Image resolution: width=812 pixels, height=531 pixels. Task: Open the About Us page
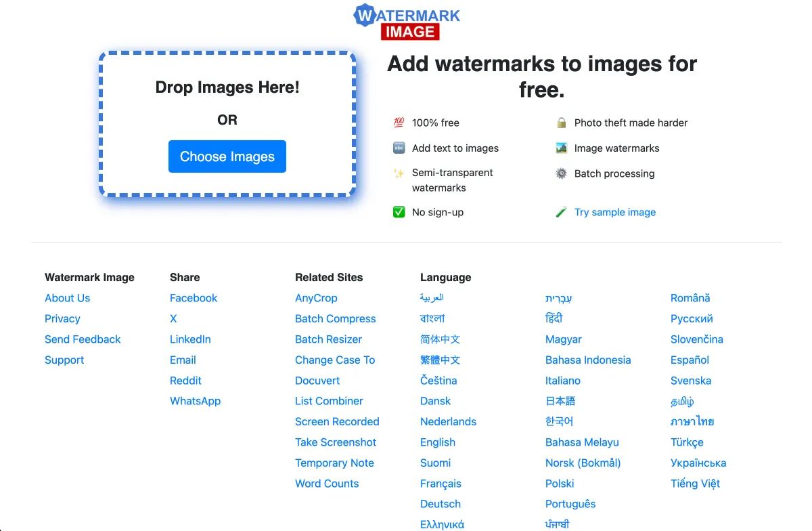pyautogui.click(x=67, y=298)
